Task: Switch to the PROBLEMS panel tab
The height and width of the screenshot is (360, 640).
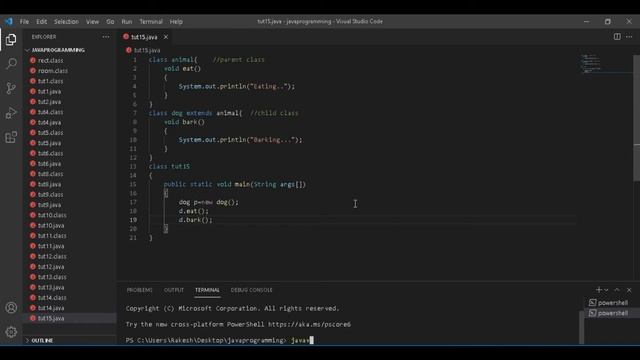Action: [x=139, y=290]
